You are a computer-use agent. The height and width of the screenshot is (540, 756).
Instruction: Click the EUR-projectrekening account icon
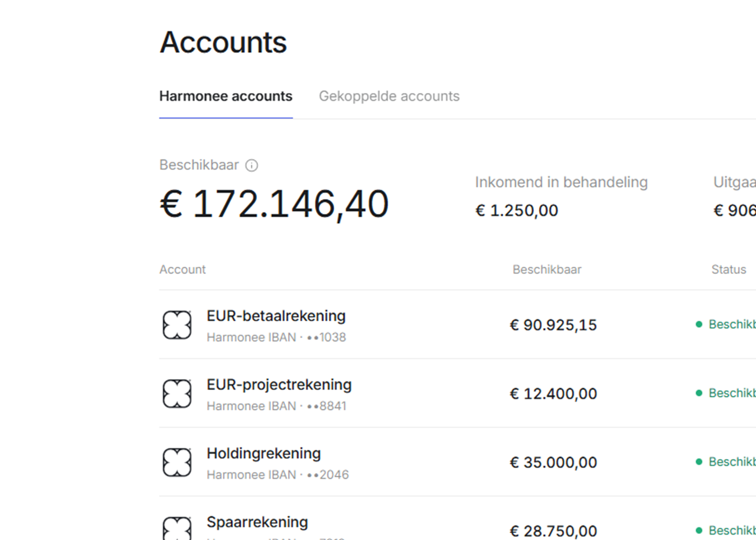pyautogui.click(x=177, y=394)
